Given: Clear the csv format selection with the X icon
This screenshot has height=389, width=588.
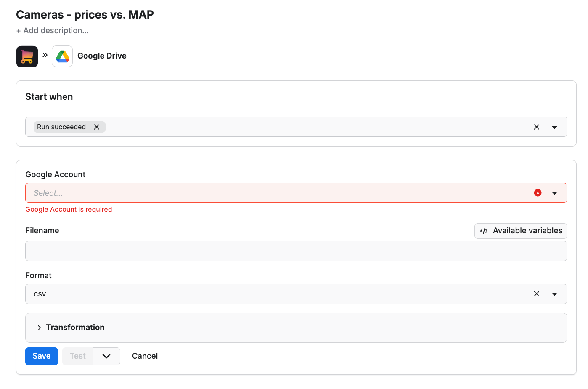Looking at the screenshot, I should click(x=537, y=293).
